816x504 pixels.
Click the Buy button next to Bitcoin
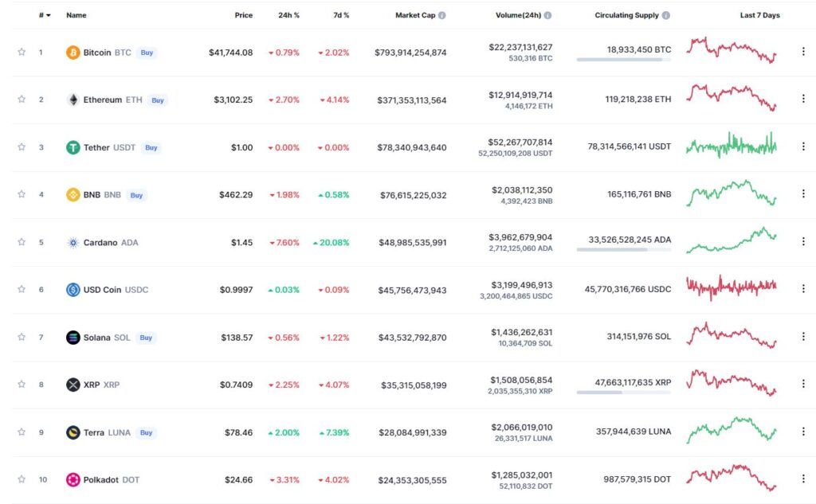click(x=147, y=53)
